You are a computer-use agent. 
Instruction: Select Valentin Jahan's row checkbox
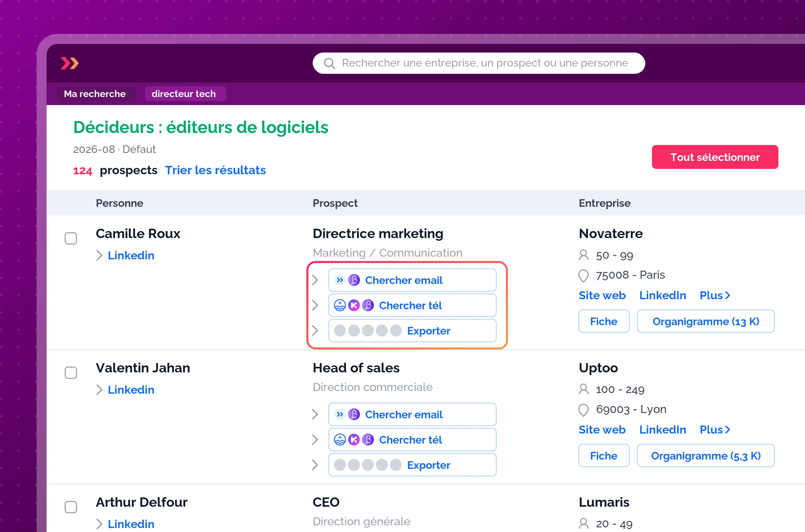(x=71, y=373)
